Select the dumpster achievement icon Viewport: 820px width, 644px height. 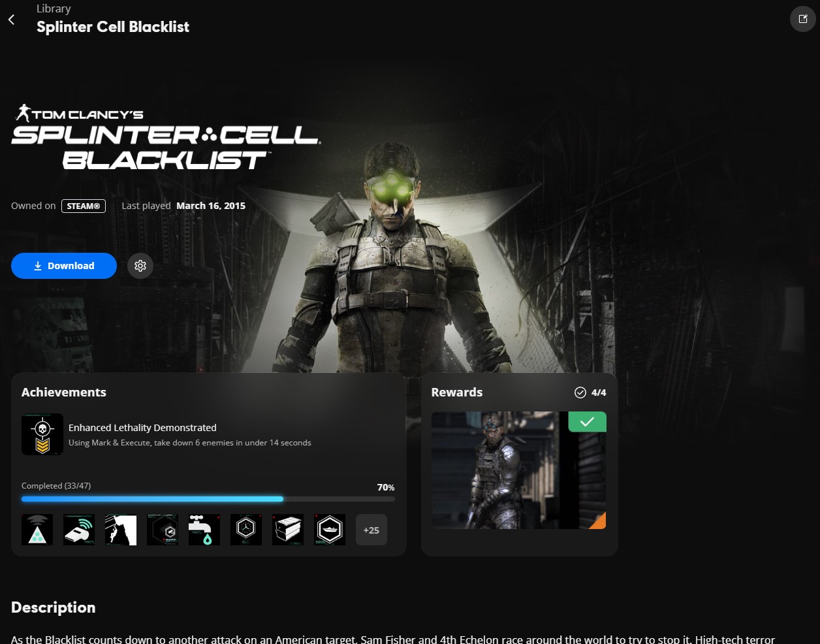[288, 530]
